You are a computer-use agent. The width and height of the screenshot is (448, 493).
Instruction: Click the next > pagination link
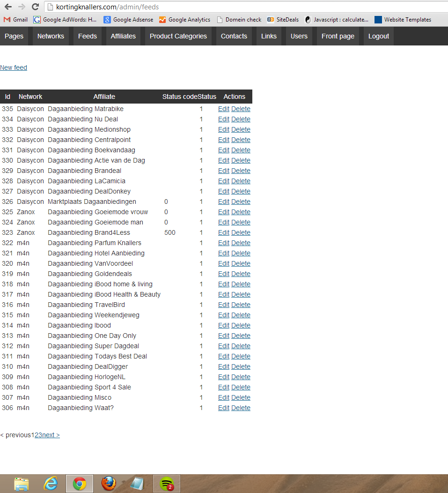[x=51, y=435]
